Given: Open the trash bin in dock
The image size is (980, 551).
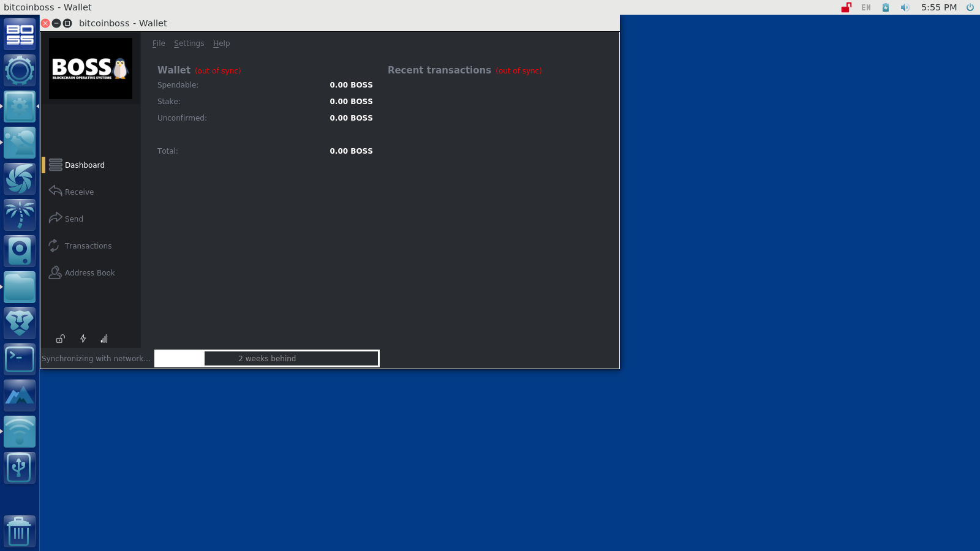Looking at the screenshot, I should pyautogui.click(x=20, y=531).
